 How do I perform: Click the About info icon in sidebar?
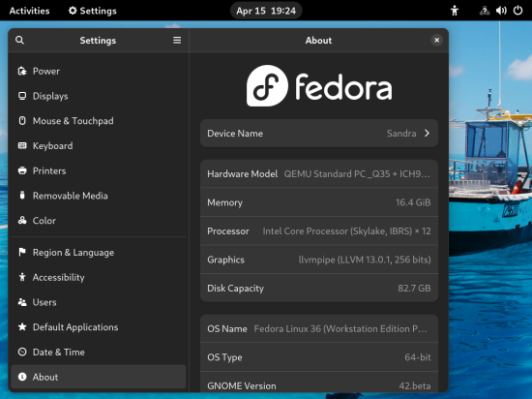[22, 377]
